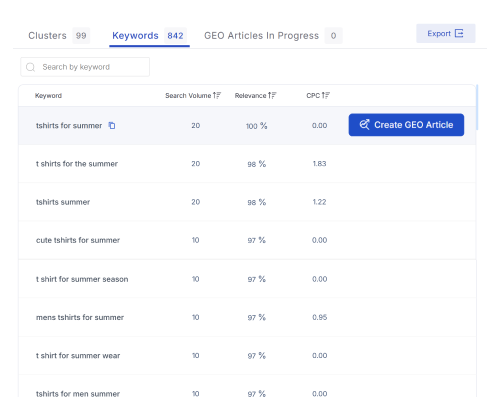The width and height of the screenshot is (500, 397).
Task: Select 'tshirts summer' keyword row
Action: click(x=247, y=202)
